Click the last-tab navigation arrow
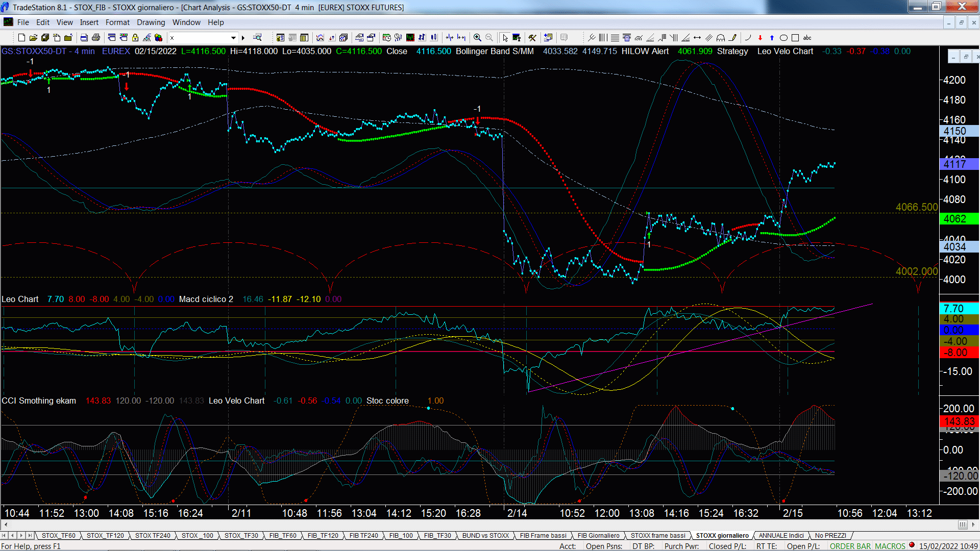Viewport: 980px width, 551px height. [30, 535]
